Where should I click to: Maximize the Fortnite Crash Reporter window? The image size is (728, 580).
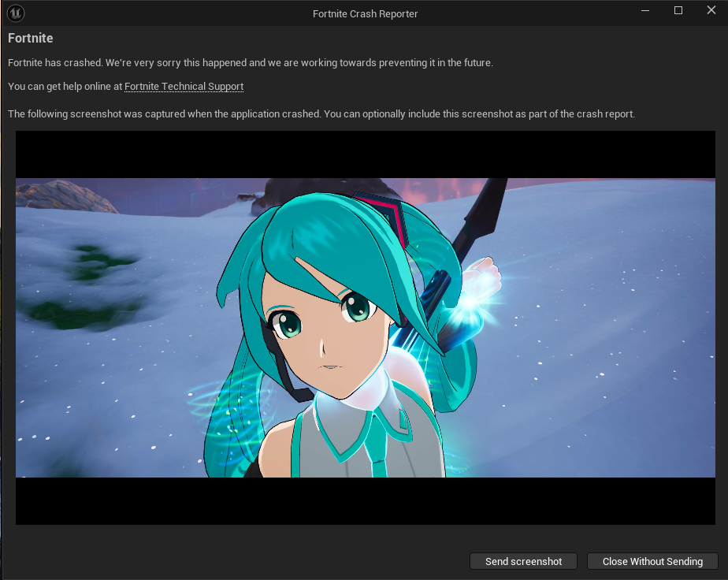point(678,10)
